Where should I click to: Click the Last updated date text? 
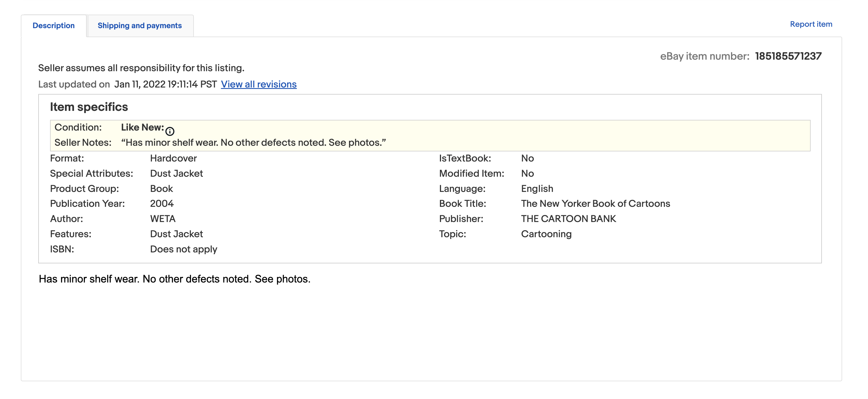(165, 84)
